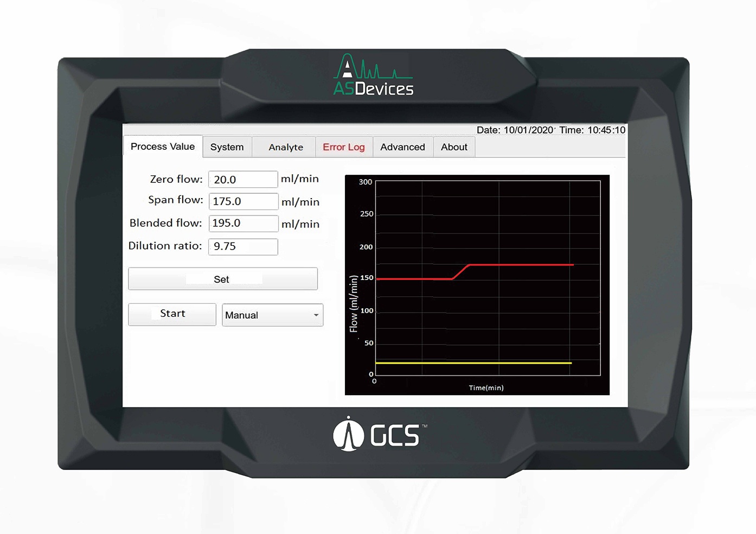756x534 pixels.
Task: Select the Blended flow input box
Action: point(243,224)
